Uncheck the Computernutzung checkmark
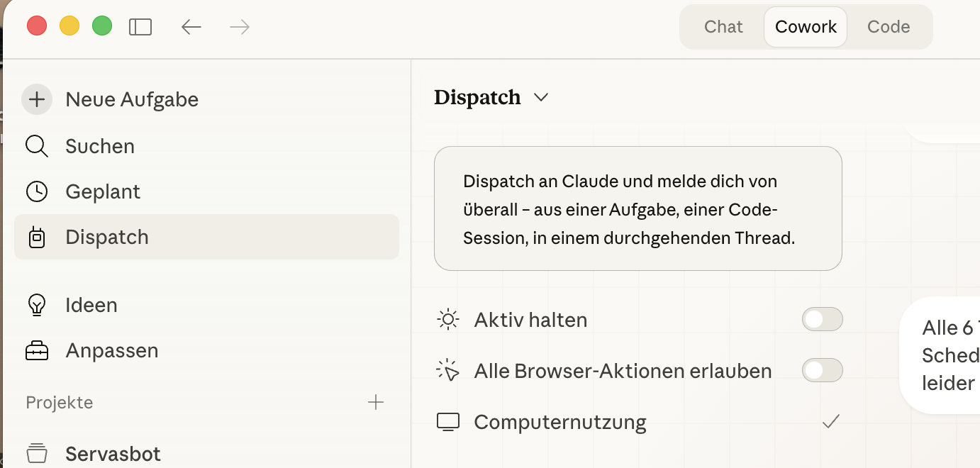Image resolution: width=980 pixels, height=468 pixels. (x=832, y=421)
